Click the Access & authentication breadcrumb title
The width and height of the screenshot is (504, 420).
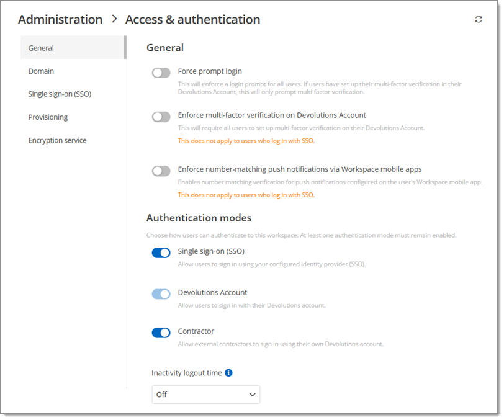coord(192,19)
